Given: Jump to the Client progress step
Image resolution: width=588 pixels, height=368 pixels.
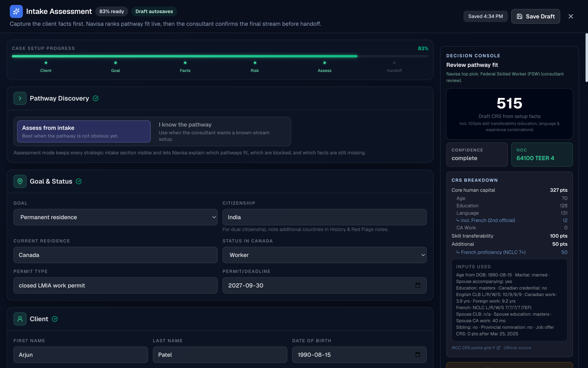Looking at the screenshot, I should tap(46, 67).
